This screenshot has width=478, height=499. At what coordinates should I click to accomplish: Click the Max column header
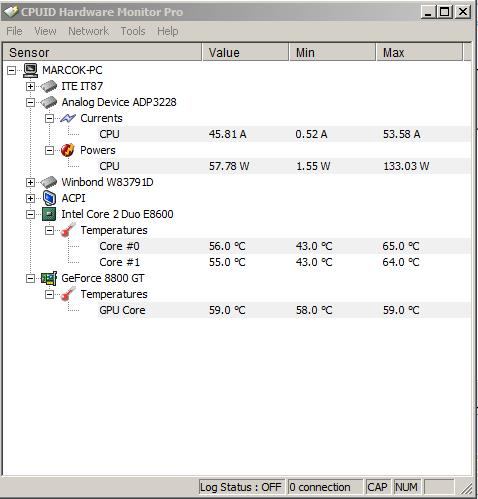[x=419, y=53]
